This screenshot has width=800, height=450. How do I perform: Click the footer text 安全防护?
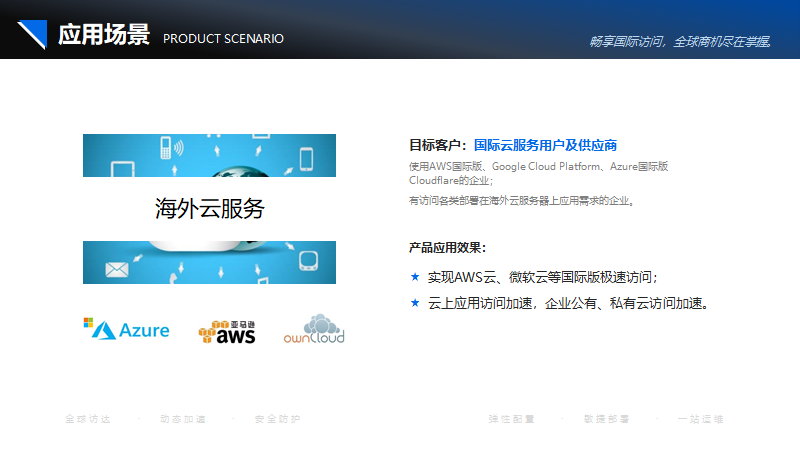click(278, 419)
